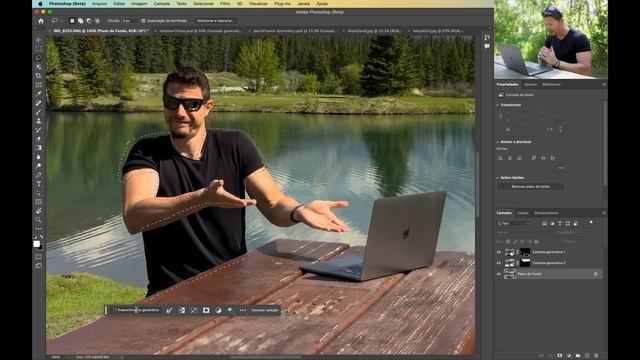
Task: Enable Add to selection mode
Action: point(80,20)
